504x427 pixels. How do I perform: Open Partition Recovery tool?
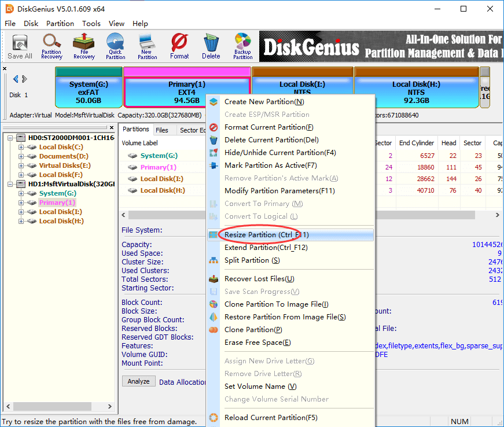pos(51,46)
